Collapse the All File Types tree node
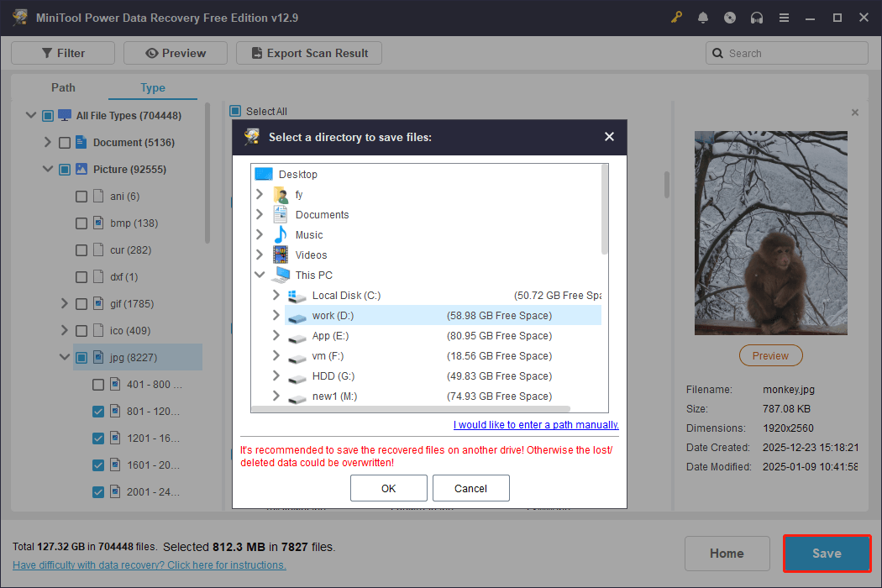The height and width of the screenshot is (588, 882). [31, 115]
